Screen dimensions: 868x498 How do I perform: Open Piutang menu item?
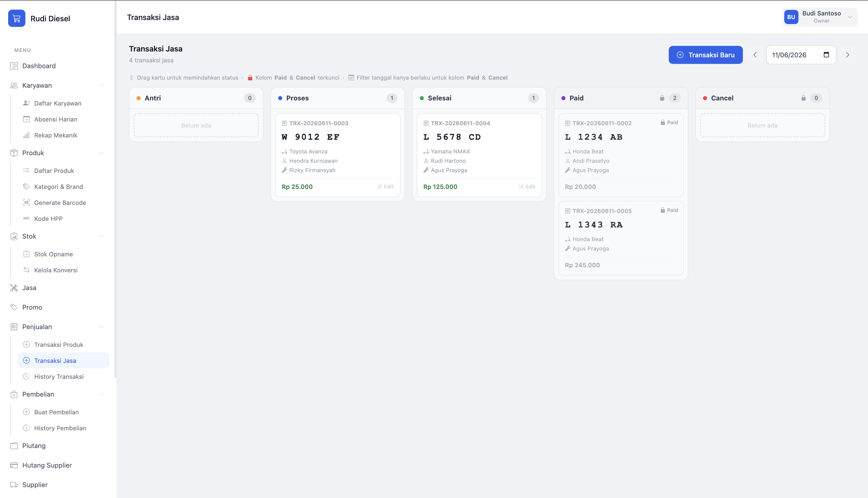click(x=58, y=446)
